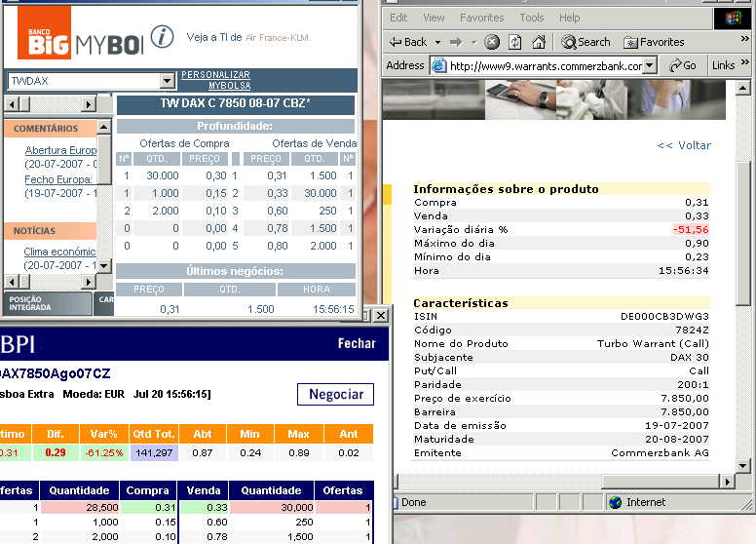
Task: Click the Go button next to address
Action: [683, 65]
